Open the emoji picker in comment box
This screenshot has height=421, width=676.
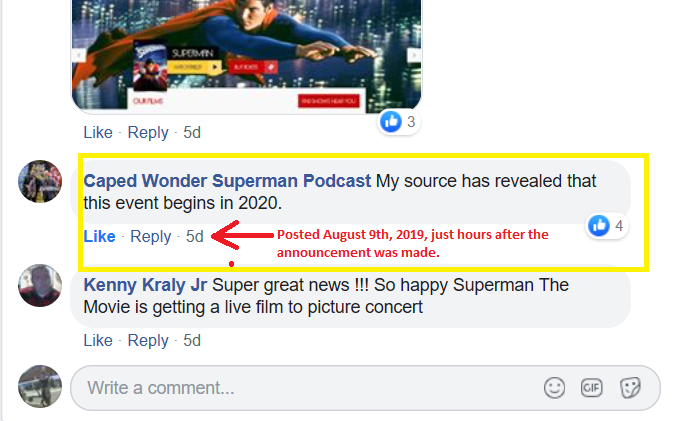pos(554,387)
